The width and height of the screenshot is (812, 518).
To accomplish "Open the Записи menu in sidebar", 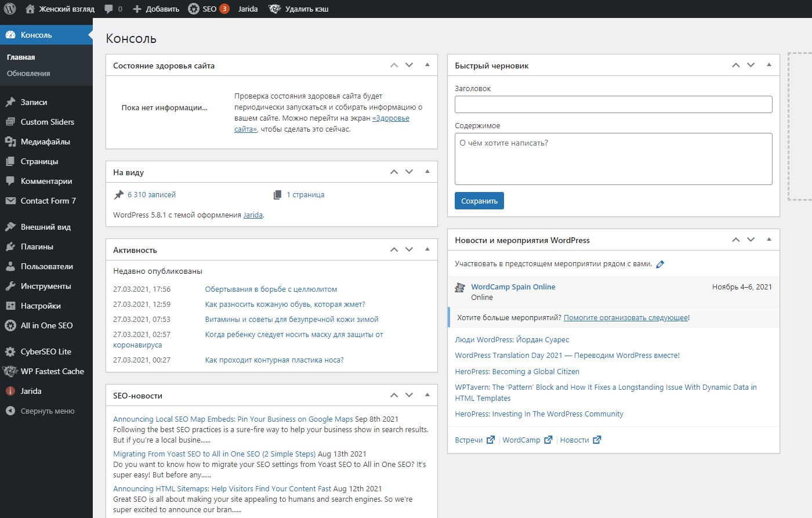I will (x=34, y=102).
